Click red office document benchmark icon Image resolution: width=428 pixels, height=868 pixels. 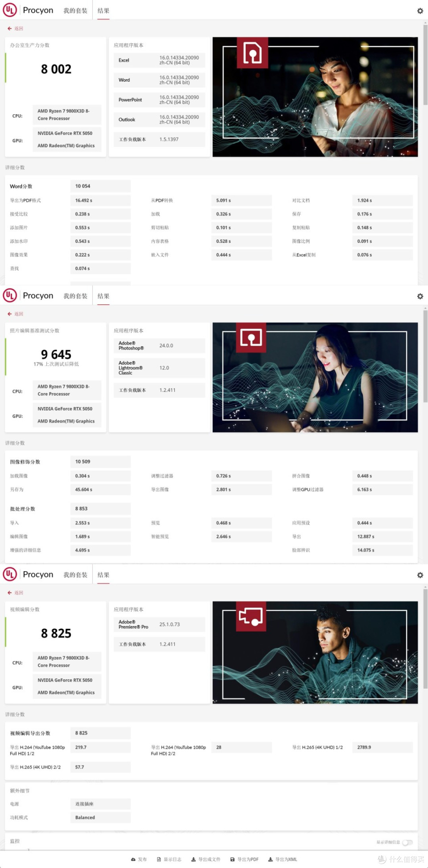click(252, 53)
